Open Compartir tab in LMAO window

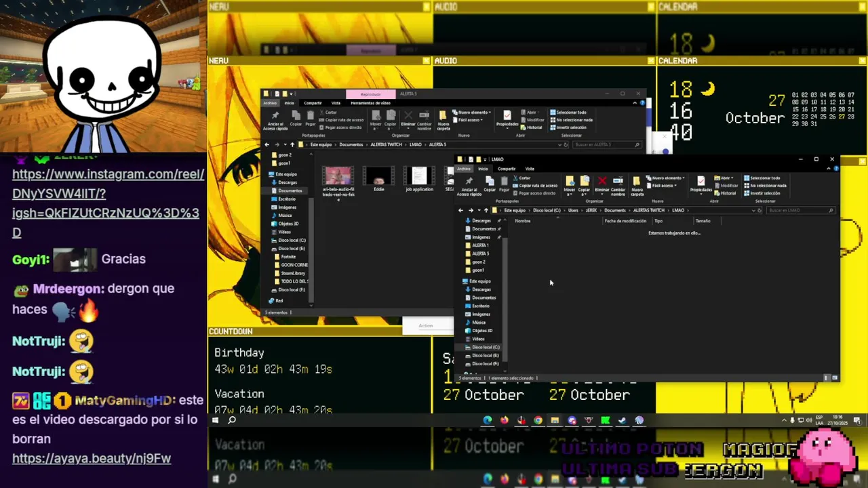click(x=507, y=168)
